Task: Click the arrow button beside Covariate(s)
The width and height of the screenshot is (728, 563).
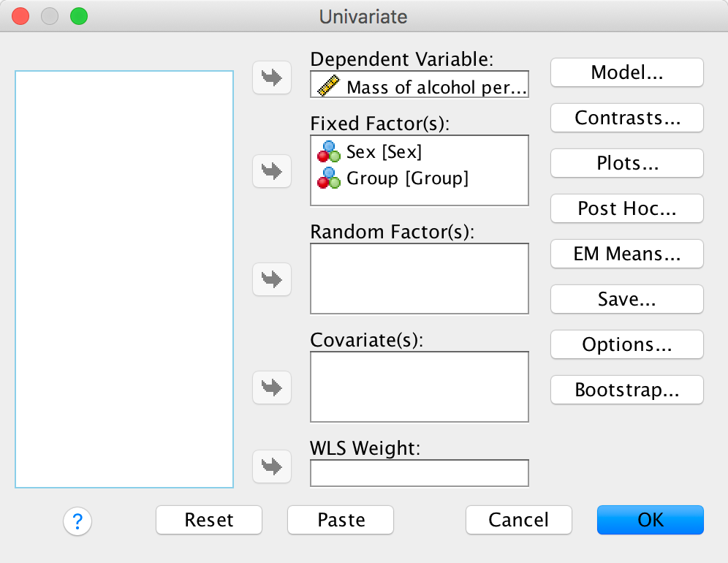Action: pos(272,387)
